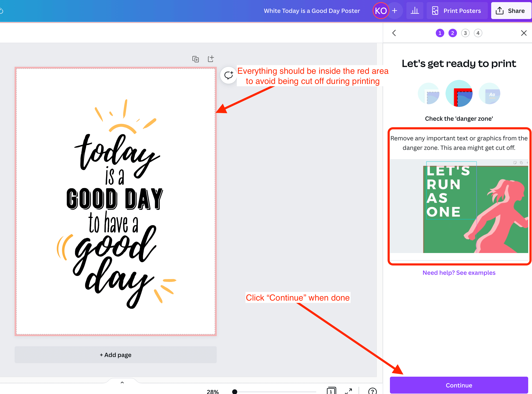
Task: Open the help question mark icon
Action: click(372, 391)
